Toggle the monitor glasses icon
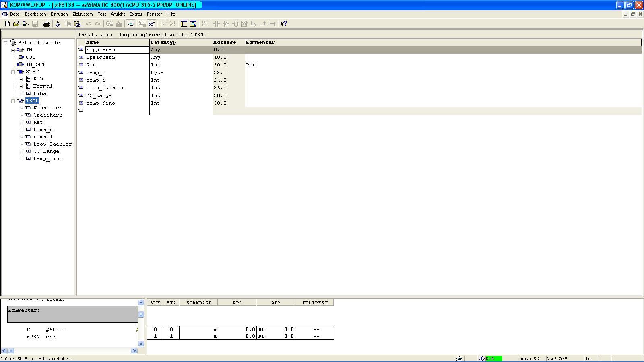The height and width of the screenshot is (362, 644). (x=152, y=24)
